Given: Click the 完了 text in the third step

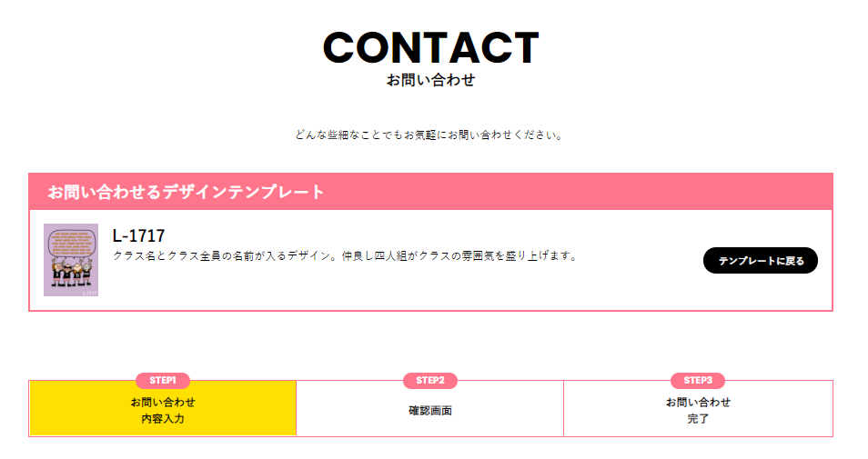Looking at the screenshot, I should pos(698,419).
